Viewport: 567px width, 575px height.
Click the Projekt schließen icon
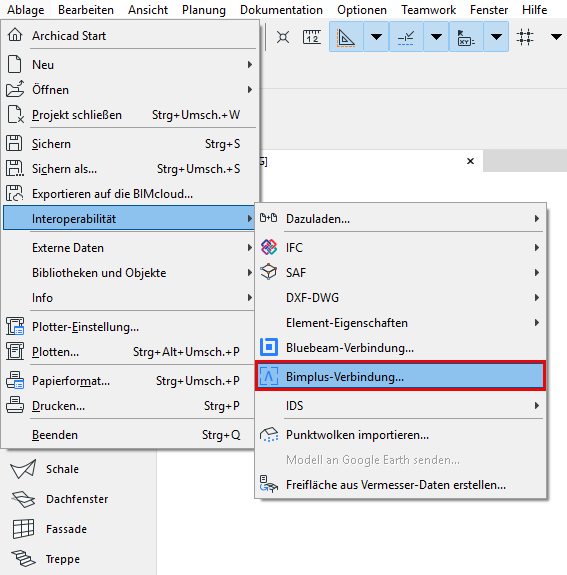[15, 114]
